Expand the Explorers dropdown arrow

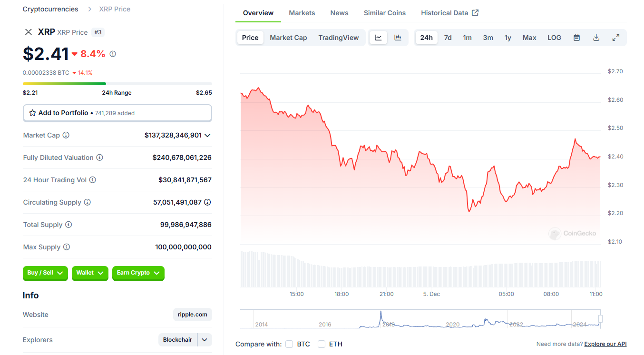pyautogui.click(x=205, y=340)
